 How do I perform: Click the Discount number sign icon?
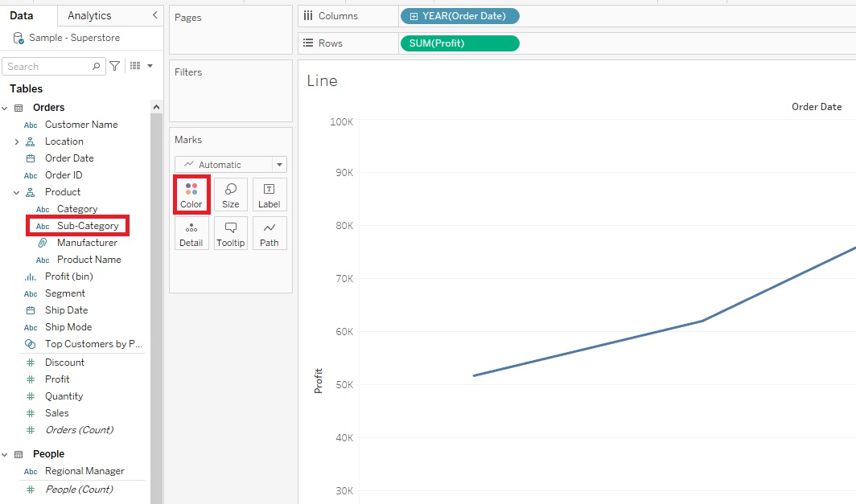point(31,363)
